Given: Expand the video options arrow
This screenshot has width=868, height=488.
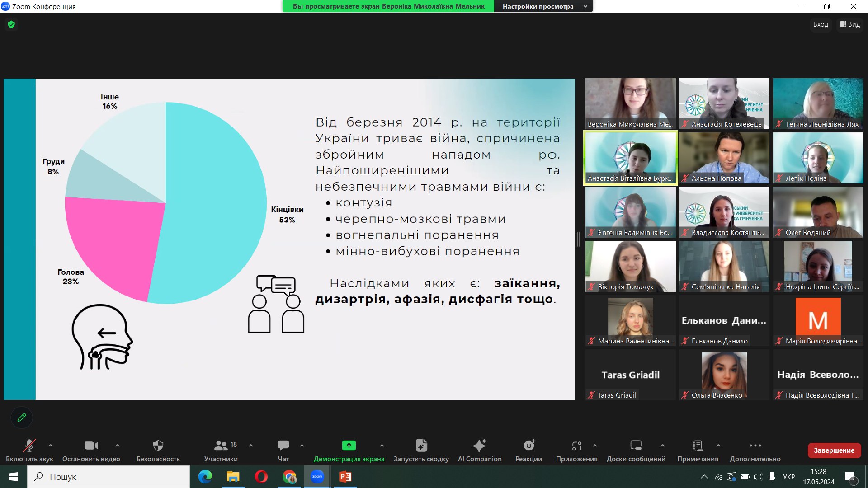Looking at the screenshot, I should click(x=118, y=446).
